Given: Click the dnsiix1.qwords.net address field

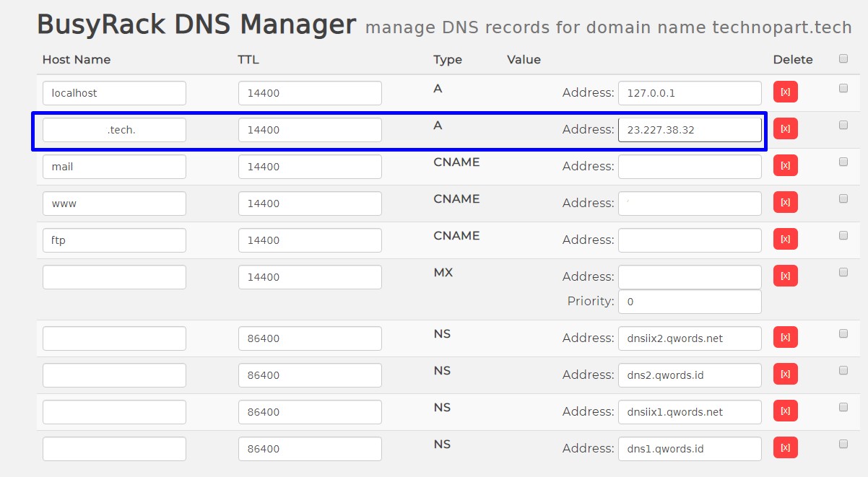Looking at the screenshot, I should 689,412.
